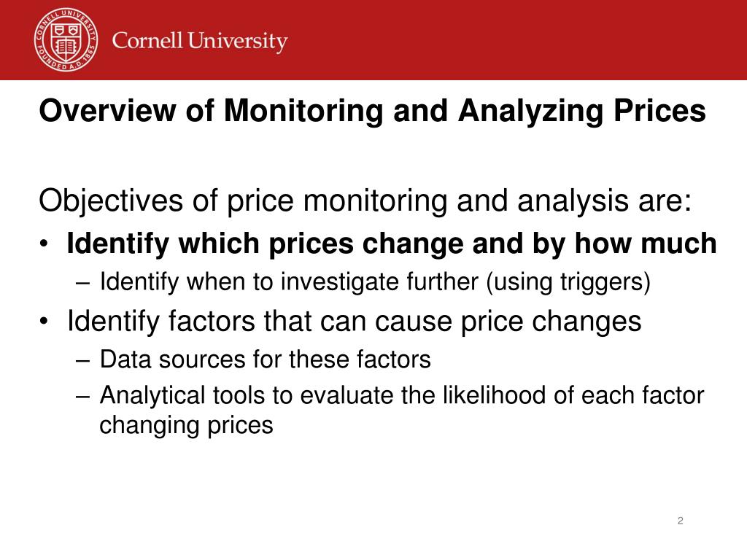Click the slide number 2
Image resolution: width=747 pixels, height=560 pixels.
click(x=681, y=521)
